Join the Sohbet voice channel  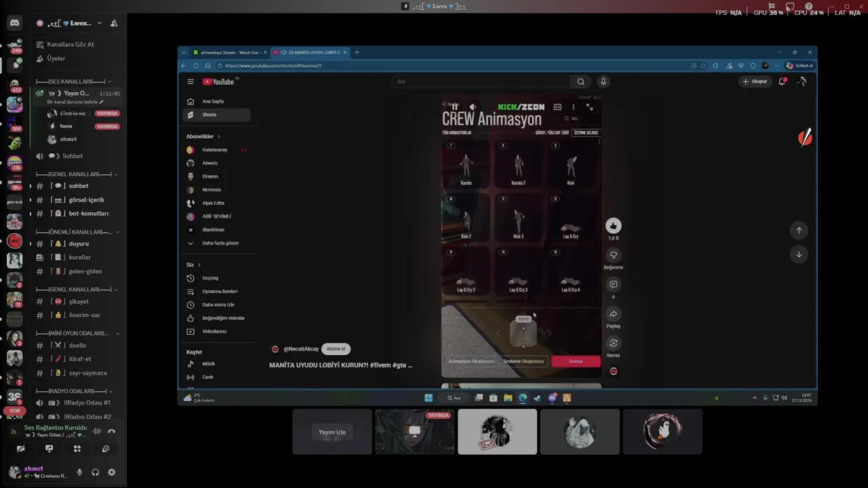(x=78, y=156)
